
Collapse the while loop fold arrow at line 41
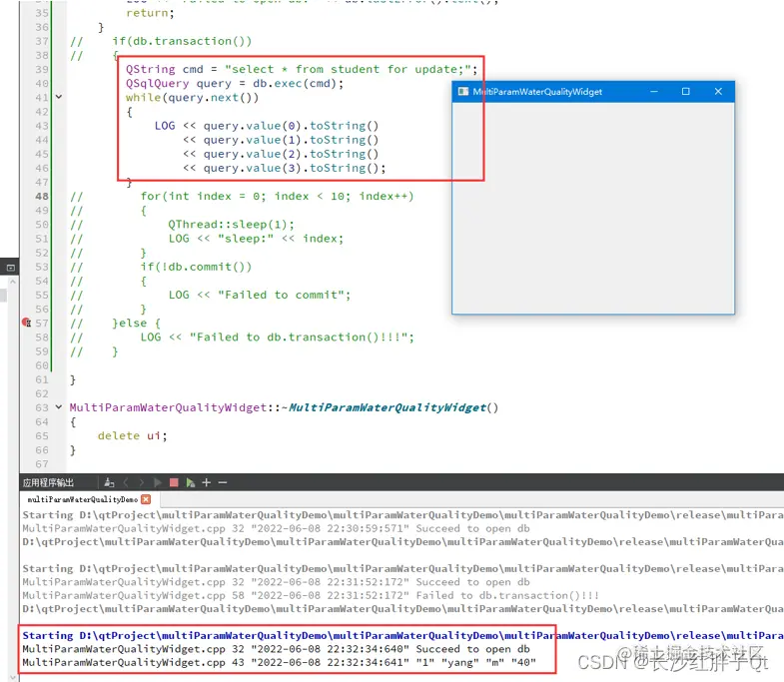coord(59,97)
